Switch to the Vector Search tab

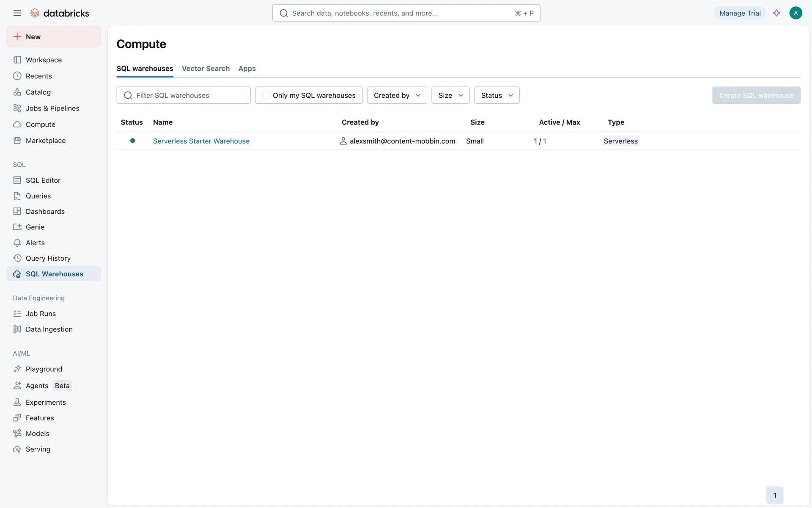point(206,69)
